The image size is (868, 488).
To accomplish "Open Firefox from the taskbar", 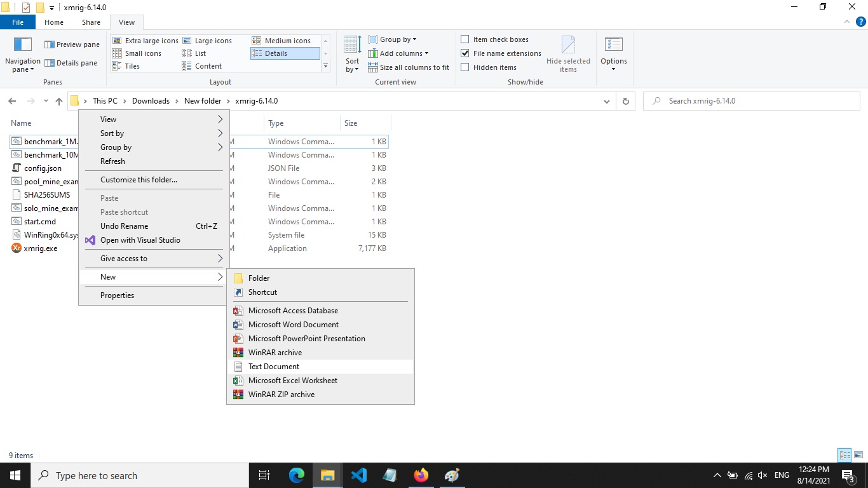I will coord(421,475).
